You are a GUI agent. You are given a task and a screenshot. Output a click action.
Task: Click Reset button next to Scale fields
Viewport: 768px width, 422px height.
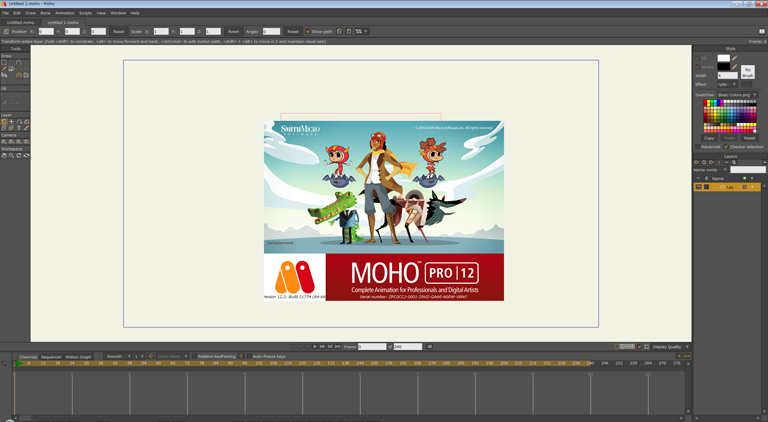click(x=234, y=31)
